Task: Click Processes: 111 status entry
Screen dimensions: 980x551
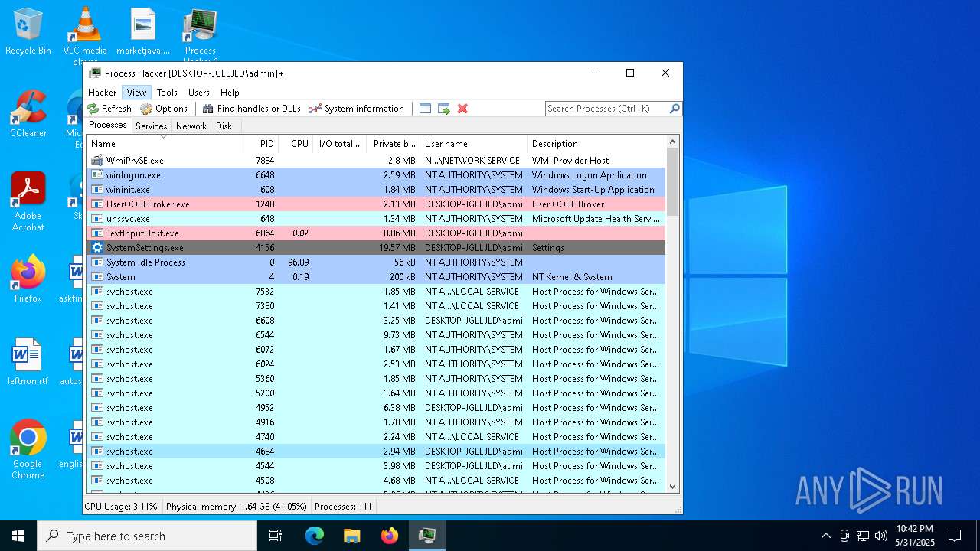Action: pos(343,507)
